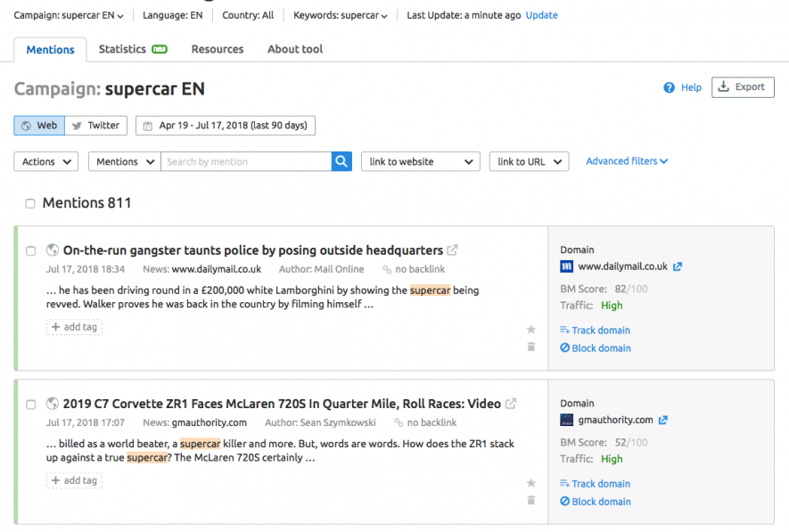Expand the Keywords: supercar dropdown

(341, 15)
